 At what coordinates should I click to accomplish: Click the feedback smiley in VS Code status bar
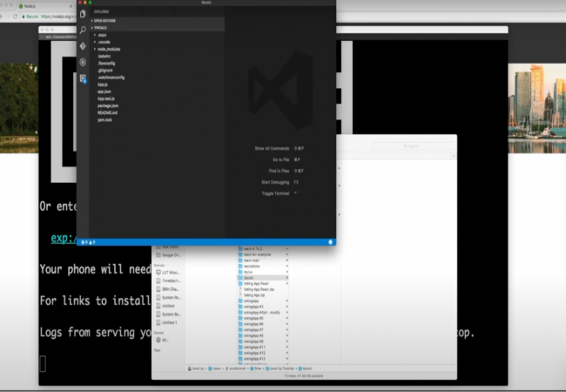[330, 242]
